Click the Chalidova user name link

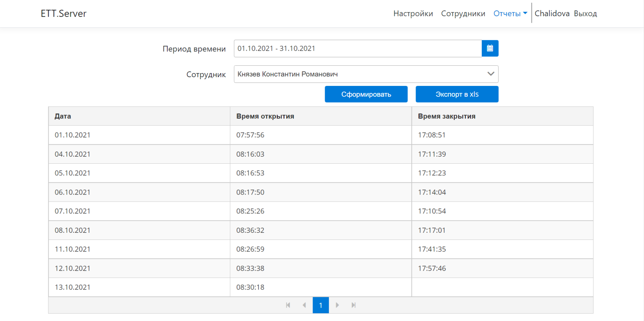coord(552,14)
